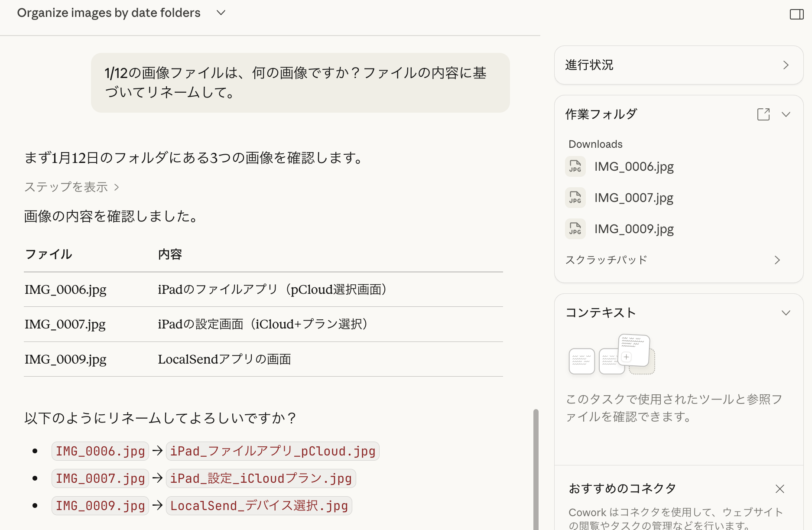Select IMG_0007.jpg file name in Downloads

[x=633, y=198]
